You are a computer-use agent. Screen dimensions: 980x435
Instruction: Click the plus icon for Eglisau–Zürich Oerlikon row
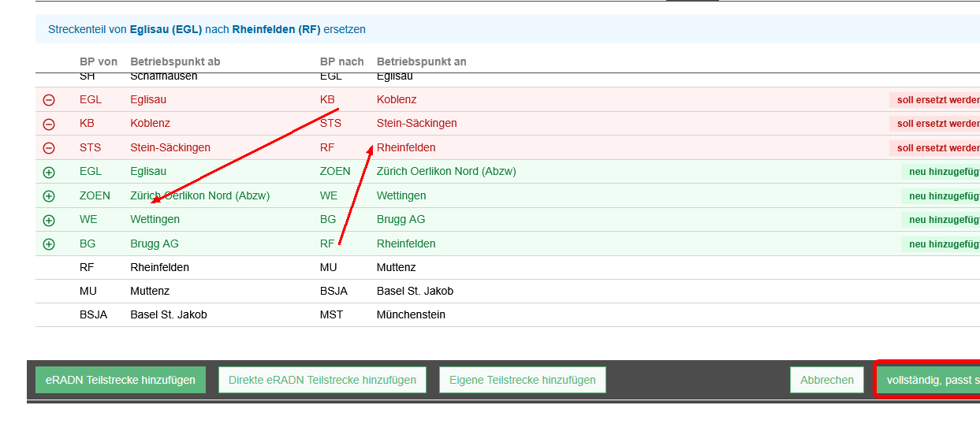click(49, 172)
